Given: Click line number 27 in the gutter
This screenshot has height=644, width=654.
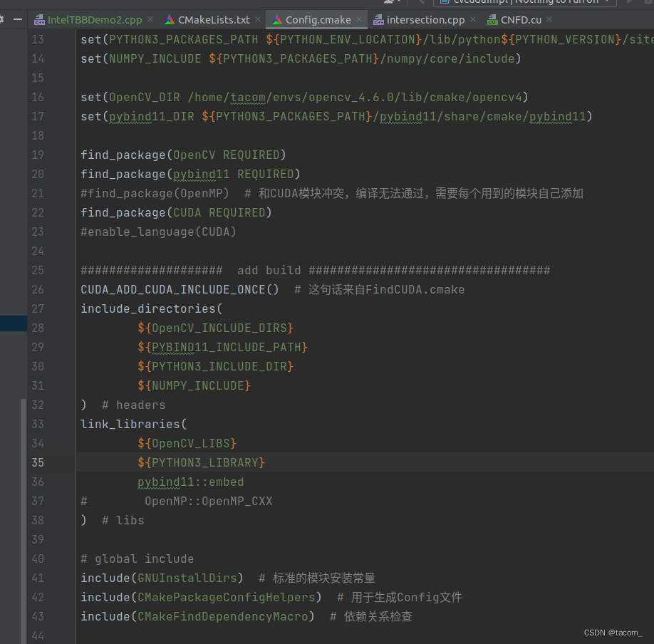Looking at the screenshot, I should coord(38,308).
